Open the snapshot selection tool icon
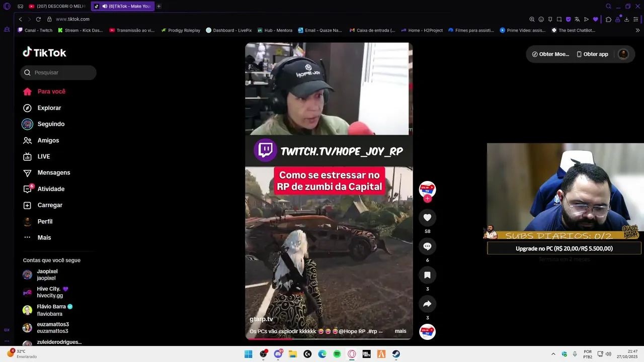Image resolution: width=644 pixels, height=362 pixels. click(x=559, y=19)
